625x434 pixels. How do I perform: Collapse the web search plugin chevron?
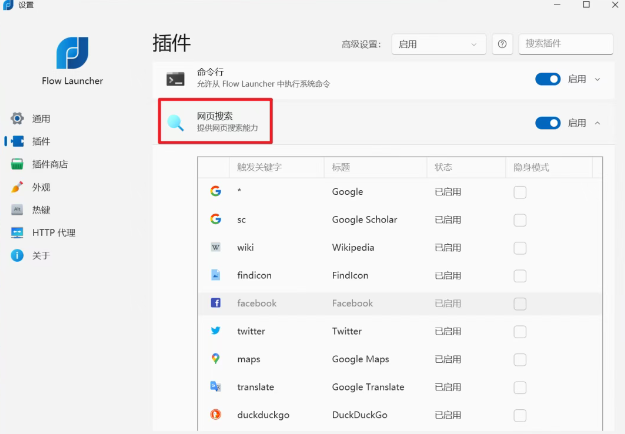point(597,123)
